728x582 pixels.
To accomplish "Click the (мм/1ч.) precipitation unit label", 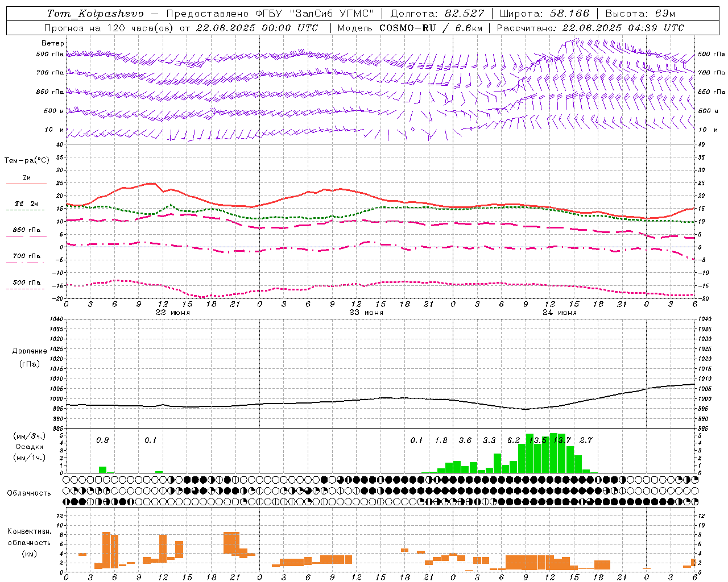I will [x=28, y=458].
